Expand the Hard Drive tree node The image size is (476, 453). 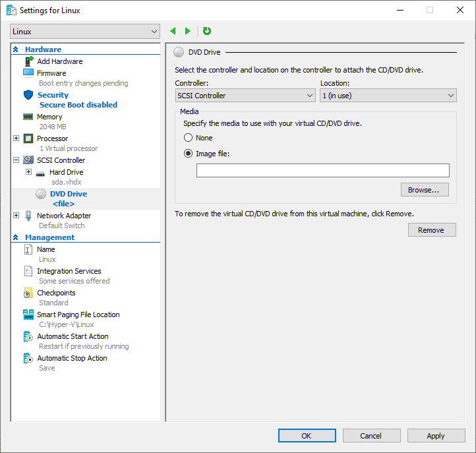[28, 172]
